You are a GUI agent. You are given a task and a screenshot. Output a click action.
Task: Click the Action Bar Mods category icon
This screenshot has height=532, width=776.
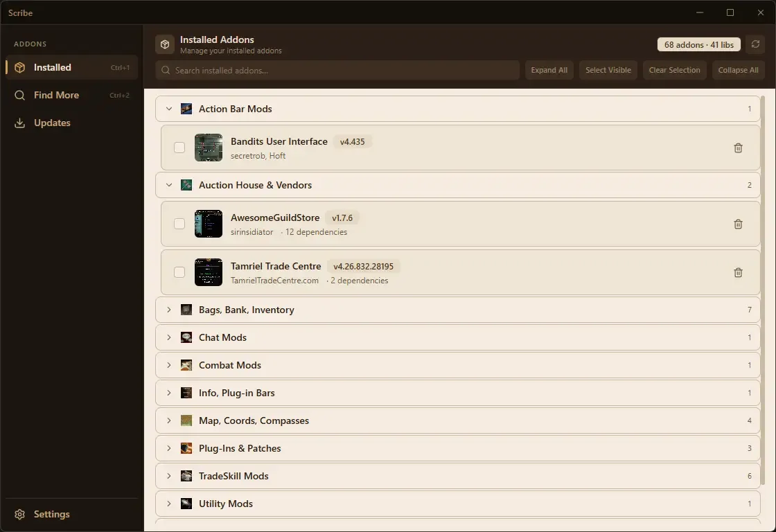186,109
